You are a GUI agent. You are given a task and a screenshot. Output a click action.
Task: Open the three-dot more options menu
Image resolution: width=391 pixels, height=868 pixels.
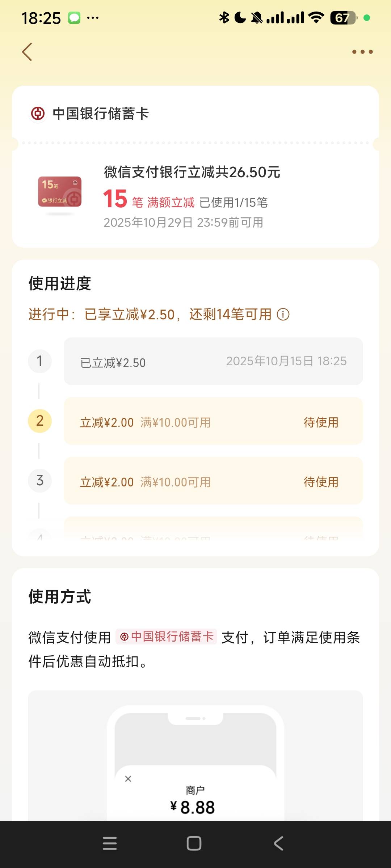click(x=362, y=52)
